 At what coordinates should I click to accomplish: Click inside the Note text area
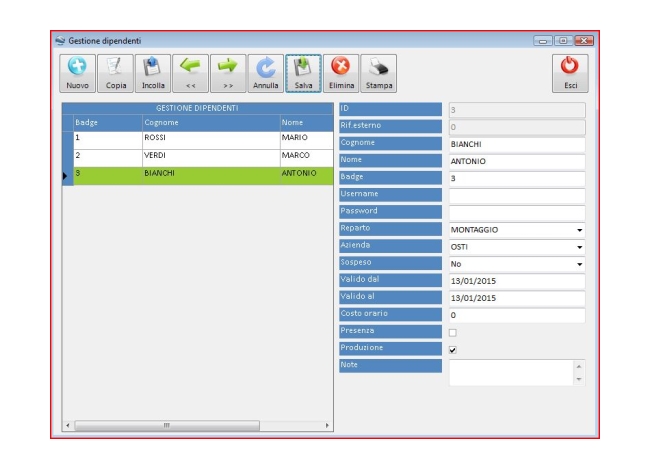point(511,373)
